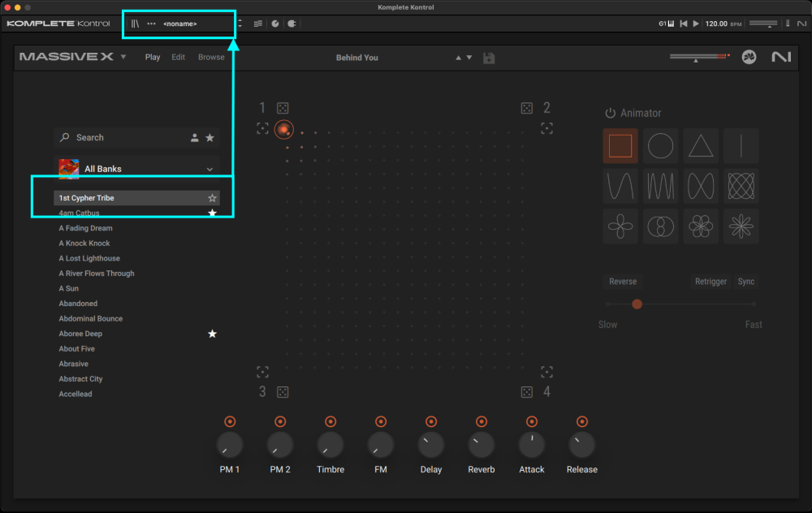
Task: Skip to start with the rewind button
Action: [684, 24]
